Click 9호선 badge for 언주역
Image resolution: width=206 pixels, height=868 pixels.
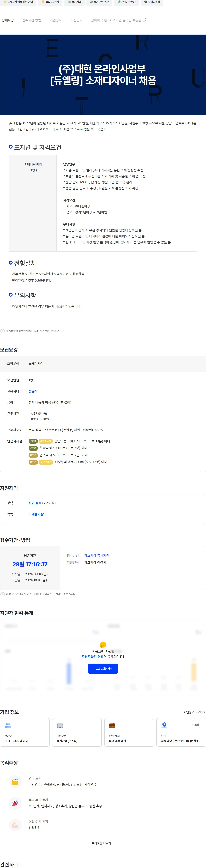33,455
